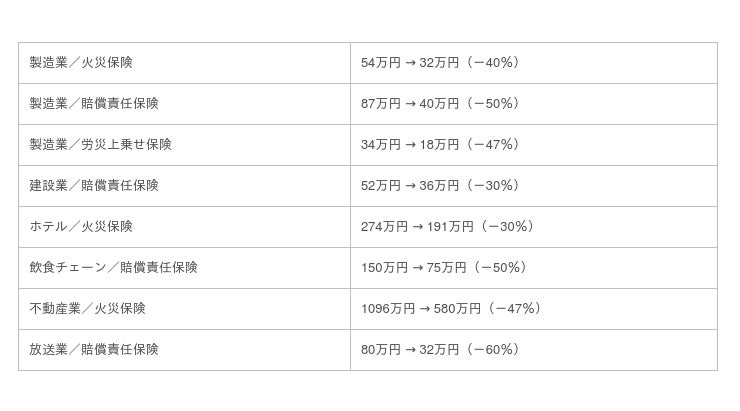This screenshot has height=411, width=740.
Task: Click the 飲食チェーン／賠償責任保険 cell
Action: [x=185, y=268]
